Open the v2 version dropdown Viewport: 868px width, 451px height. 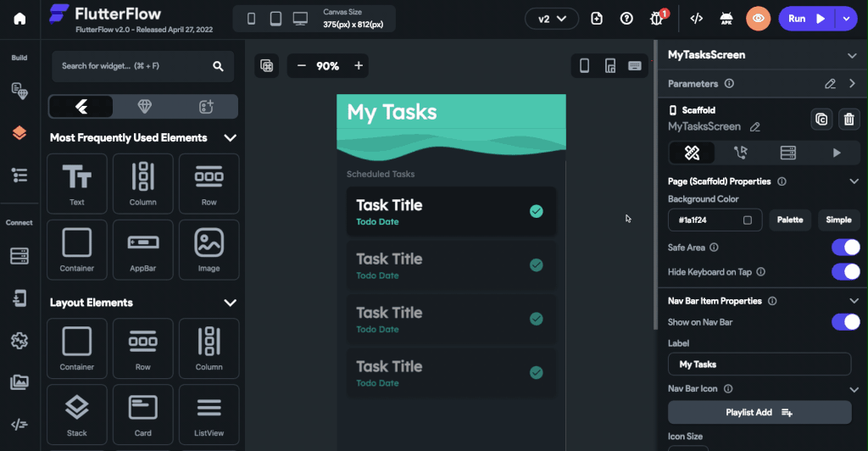(552, 19)
